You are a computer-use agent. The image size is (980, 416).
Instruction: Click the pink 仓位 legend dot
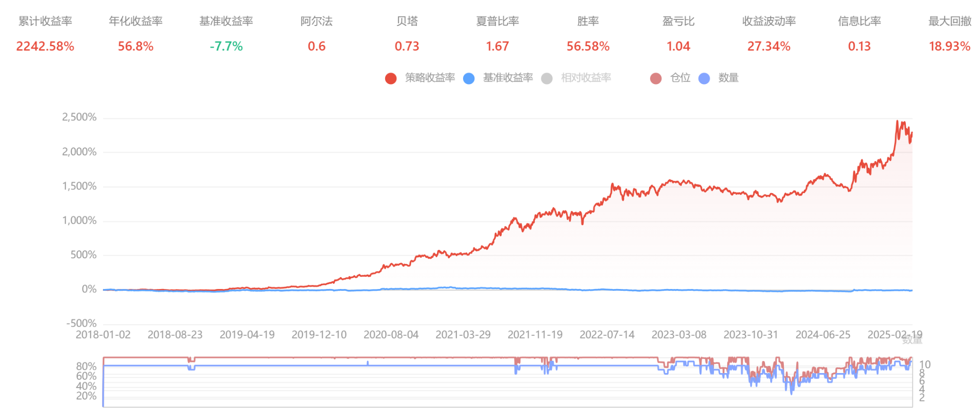[x=656, y=78]
